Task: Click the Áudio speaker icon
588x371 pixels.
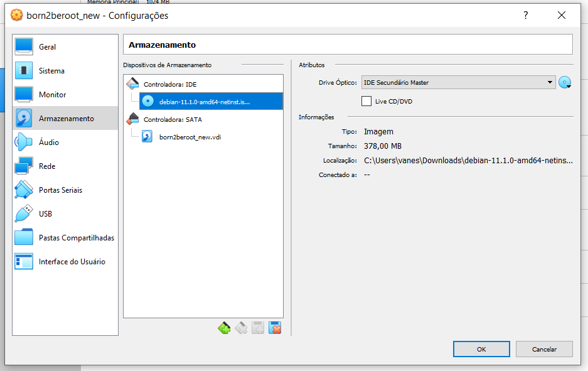Action: coord(24,142)
